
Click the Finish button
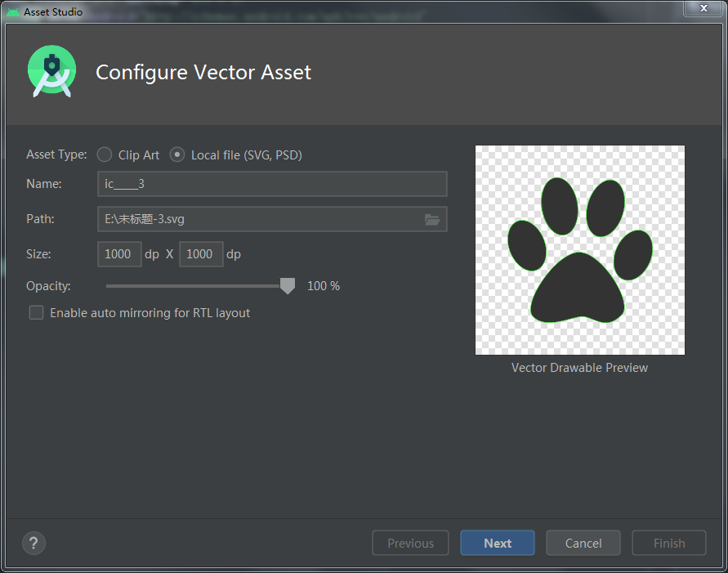[668, 543]
